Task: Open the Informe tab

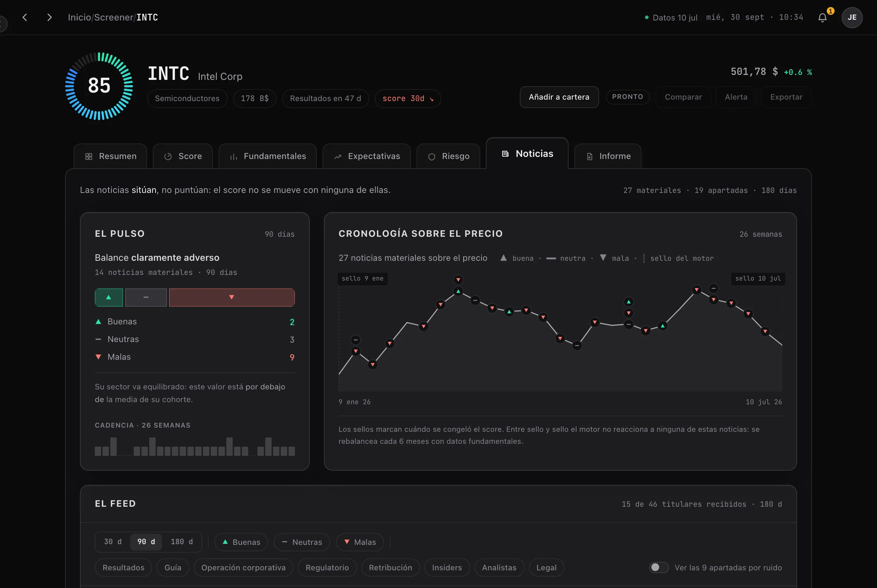Action: coord(608,156)
